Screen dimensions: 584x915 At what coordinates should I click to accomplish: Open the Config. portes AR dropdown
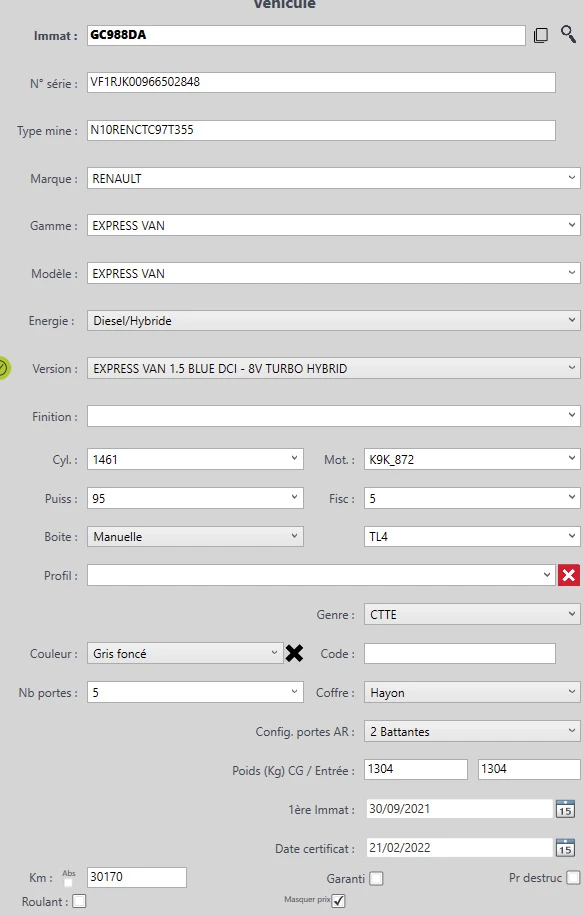coord(472,731)
